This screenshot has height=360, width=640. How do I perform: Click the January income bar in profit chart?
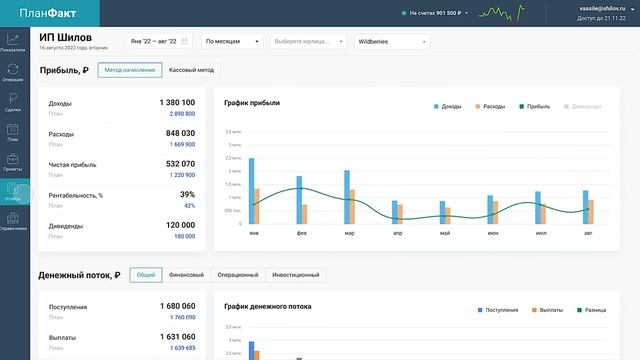tap(251, 191)
